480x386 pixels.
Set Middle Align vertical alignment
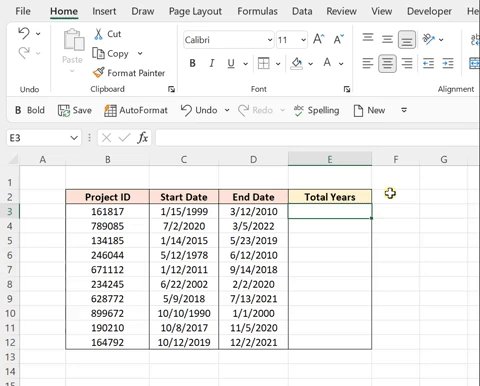tap(387, 39)
